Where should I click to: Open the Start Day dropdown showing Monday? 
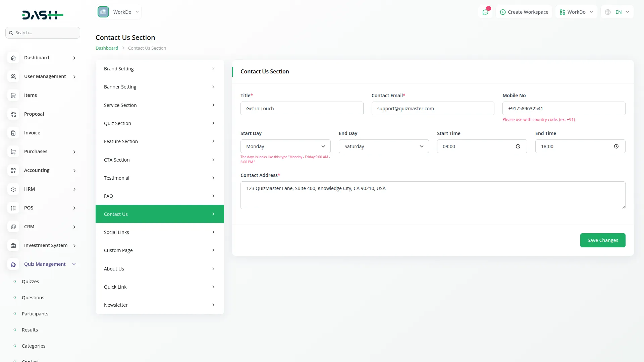point(285,146)
